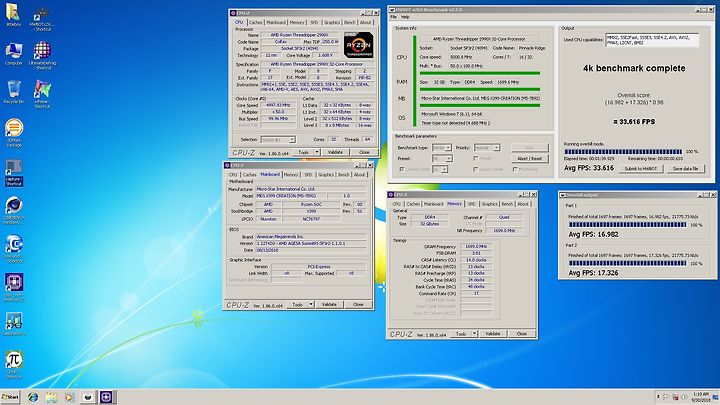This screenshot has height=405, width=720.
Task: Open Windows Media Player from the taskbar
Action: (x=69, y=397)
